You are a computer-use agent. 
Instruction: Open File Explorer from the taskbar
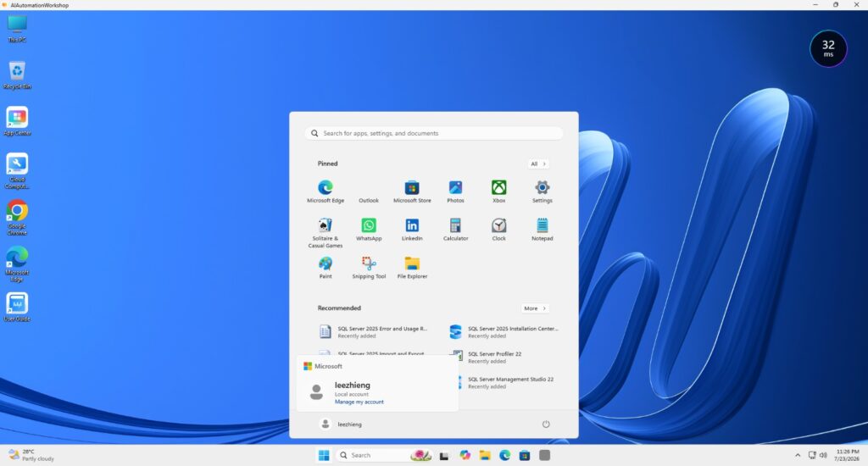(x=485, y=455)
